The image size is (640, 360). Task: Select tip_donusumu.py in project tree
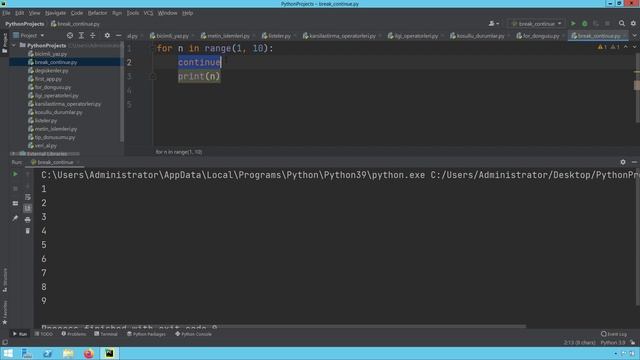(x=55, y=137)
